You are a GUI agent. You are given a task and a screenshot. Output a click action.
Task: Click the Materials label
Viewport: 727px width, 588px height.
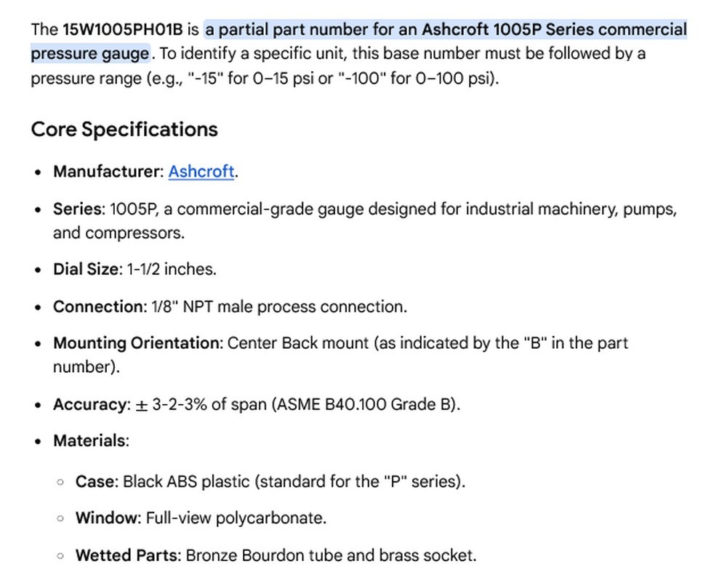[x=92, y=440]
